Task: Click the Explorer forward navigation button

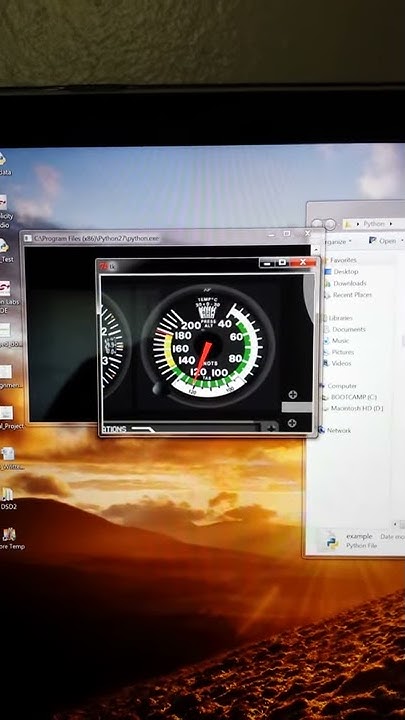Action: point(330,225)
